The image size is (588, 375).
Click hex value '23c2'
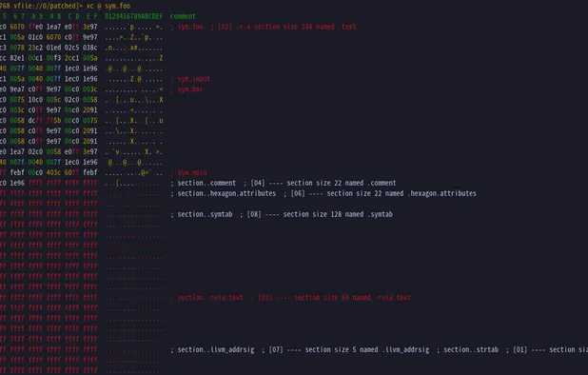[35, 48]
